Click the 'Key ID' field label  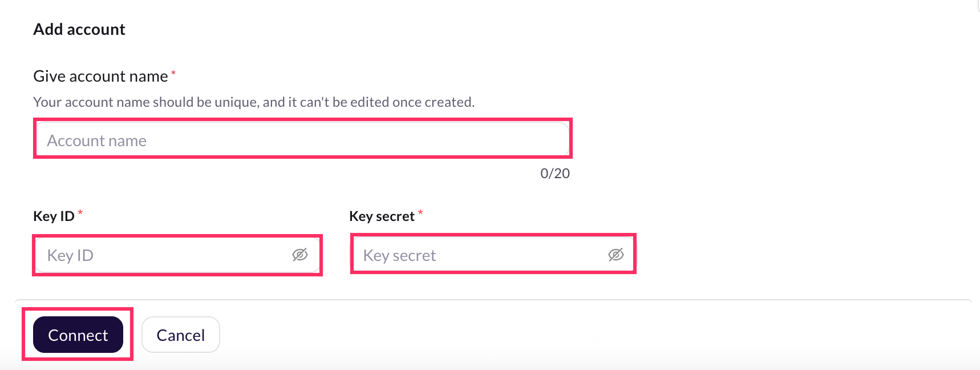point(54,216)
